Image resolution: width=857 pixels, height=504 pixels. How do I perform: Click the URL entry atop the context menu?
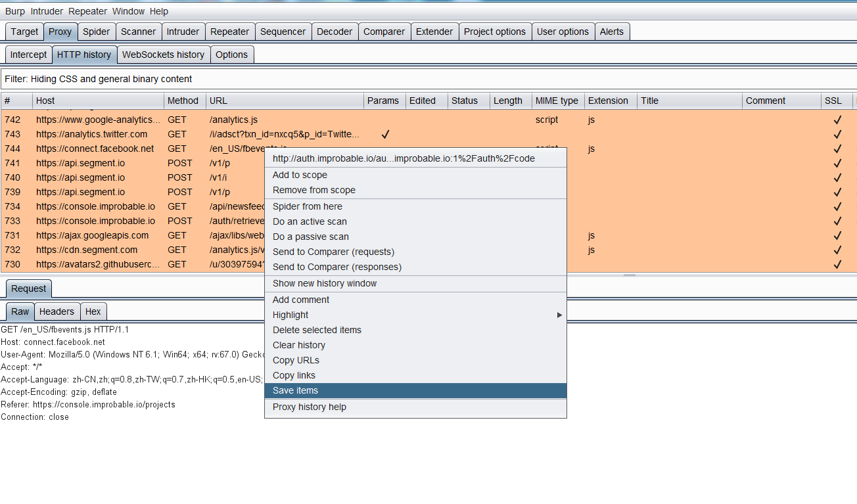415,158
